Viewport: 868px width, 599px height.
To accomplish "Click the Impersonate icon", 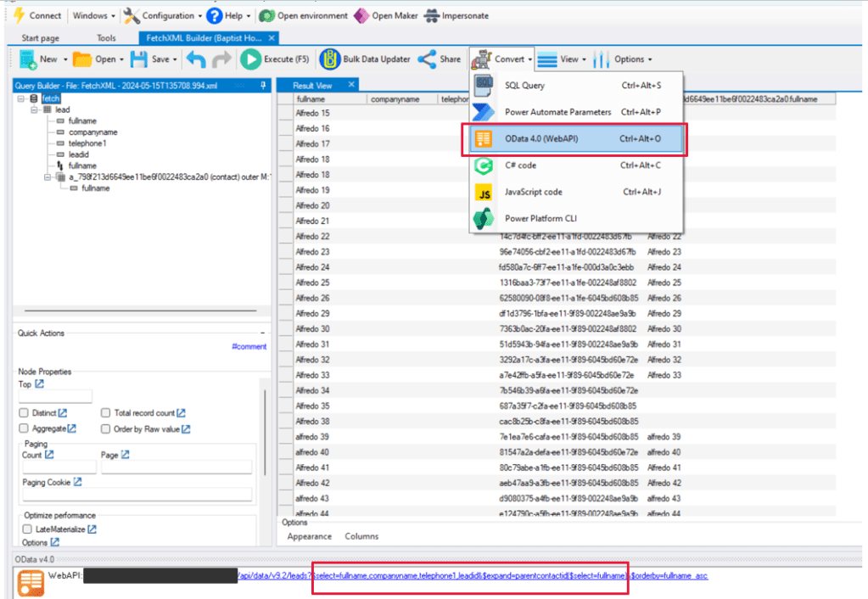I will [x=431, y=15].
